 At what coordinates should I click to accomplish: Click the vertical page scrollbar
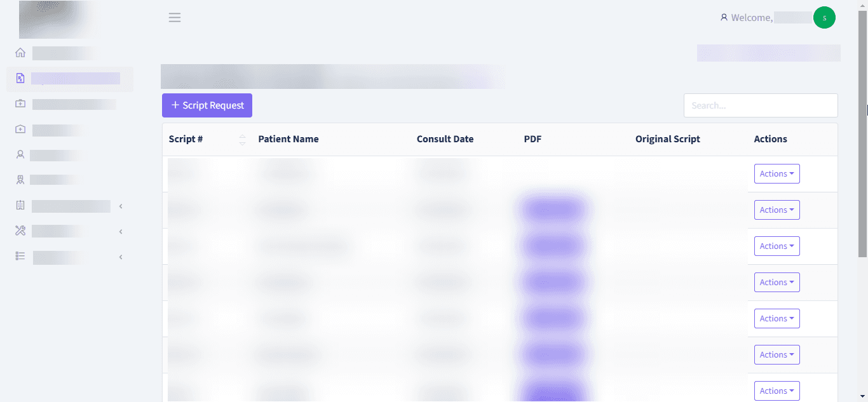pyautogui.click(x=862, y=127)
